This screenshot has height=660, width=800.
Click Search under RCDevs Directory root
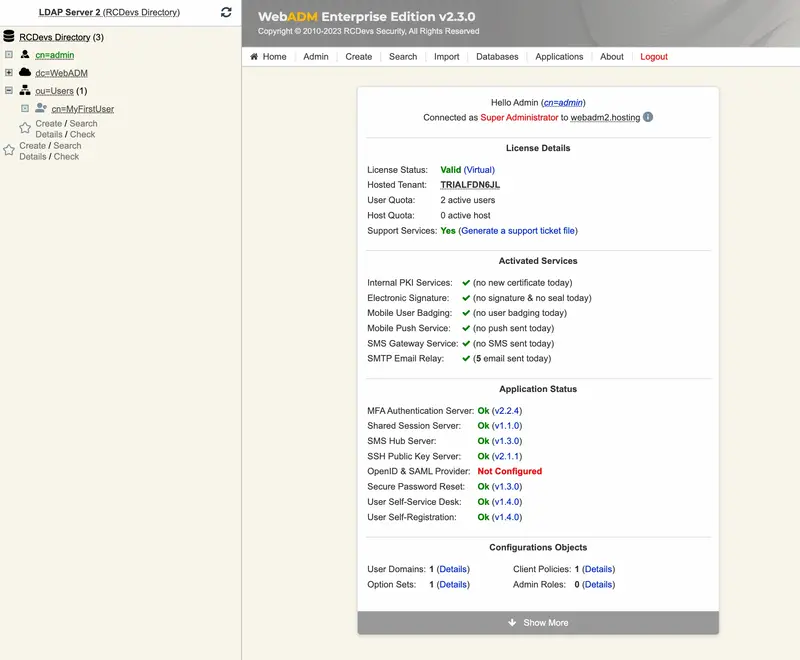click(67, 145)
